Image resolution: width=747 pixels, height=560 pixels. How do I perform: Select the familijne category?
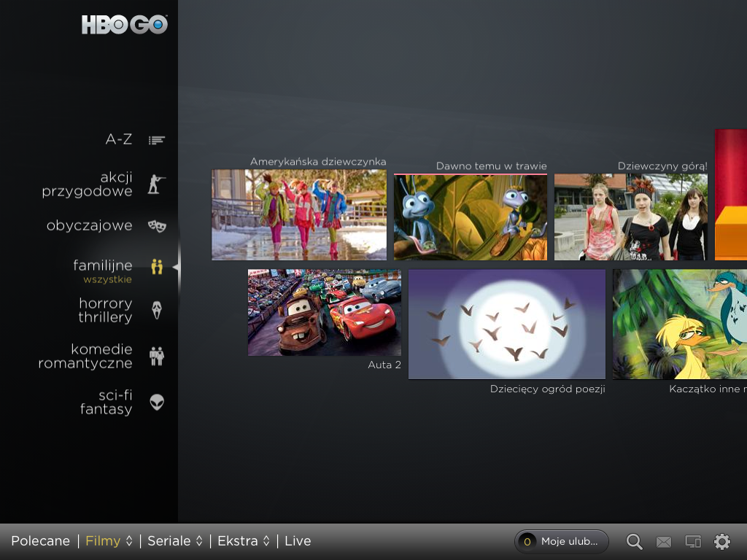coord(103,265)
